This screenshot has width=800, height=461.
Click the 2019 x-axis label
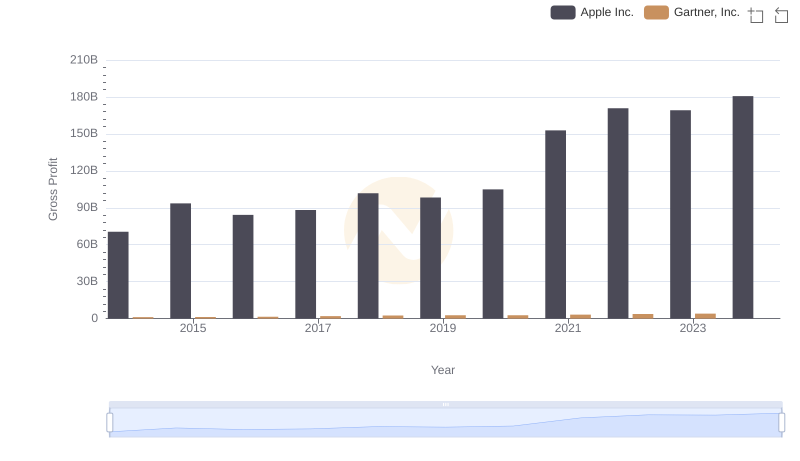pos(443,328)
